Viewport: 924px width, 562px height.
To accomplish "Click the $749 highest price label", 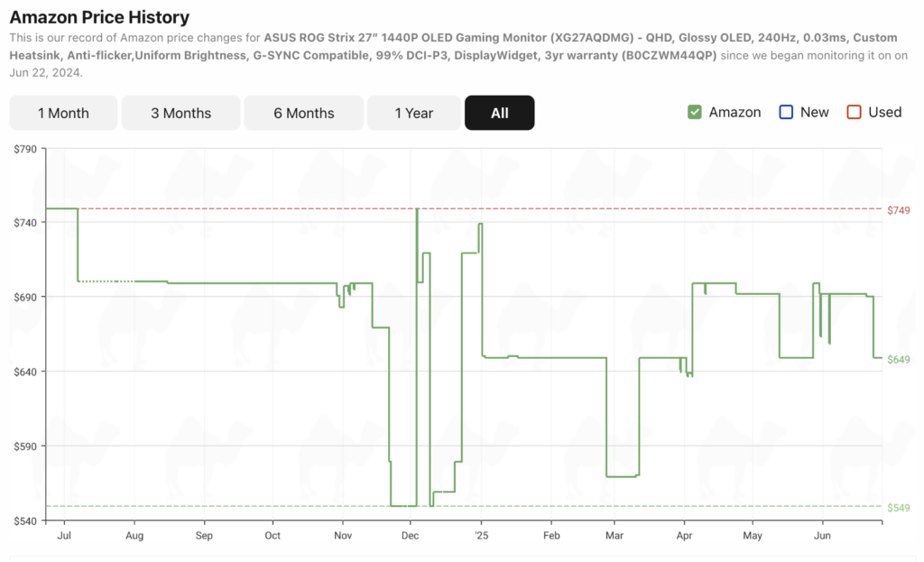I will [898, 210].
